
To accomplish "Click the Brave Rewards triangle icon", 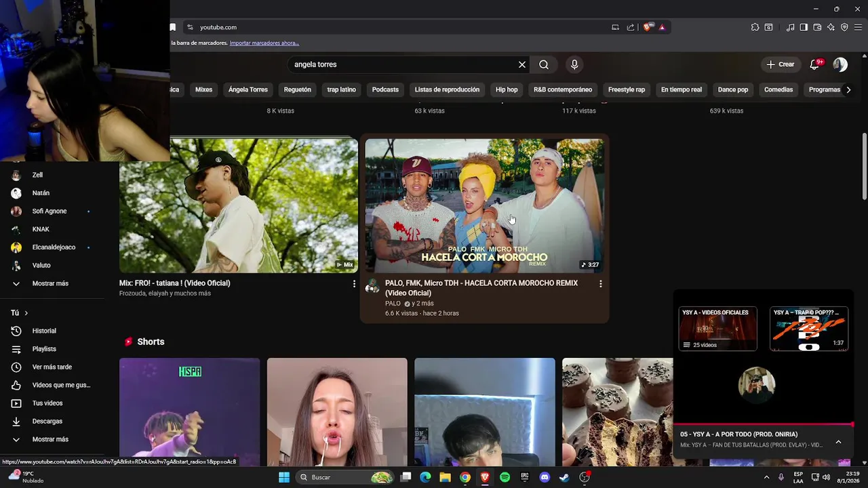I will (x=662, y=27).
